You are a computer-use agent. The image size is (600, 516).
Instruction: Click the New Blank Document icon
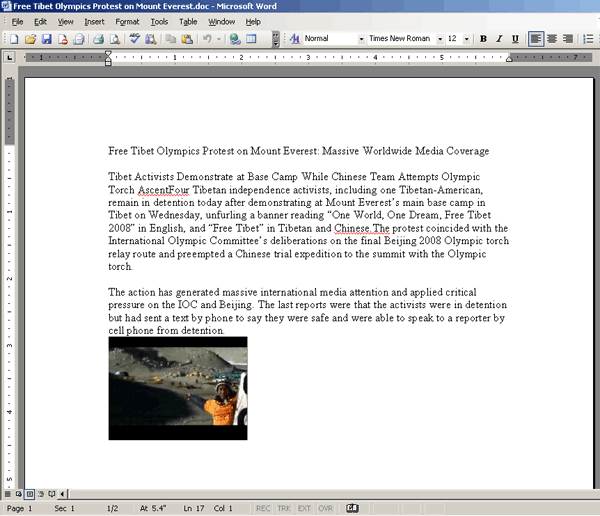pos(14,39)
